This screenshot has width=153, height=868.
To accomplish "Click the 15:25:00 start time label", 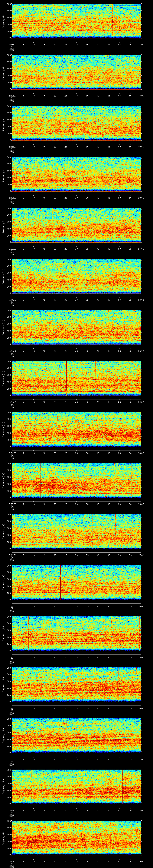I will pyautogui.click(x=12, y=504).
